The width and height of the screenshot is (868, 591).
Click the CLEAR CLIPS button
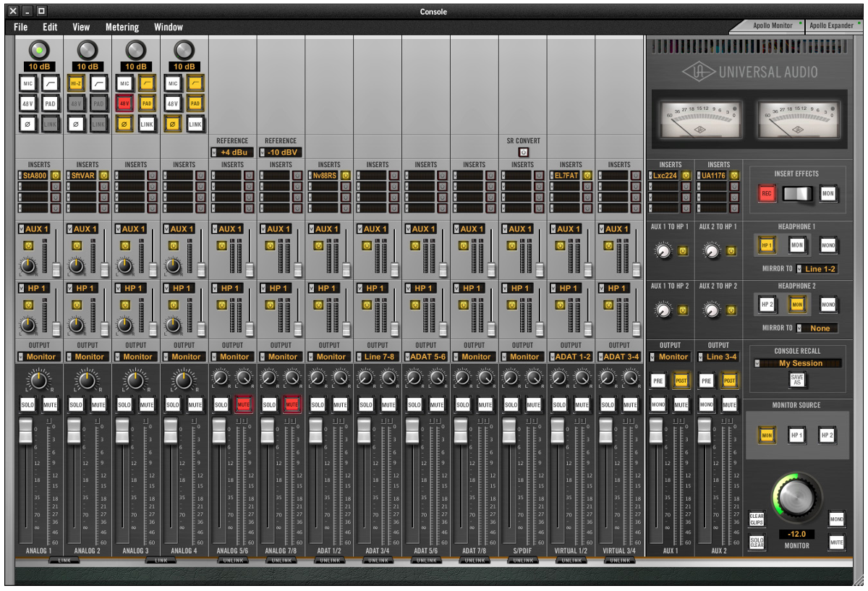click(757, 519)
